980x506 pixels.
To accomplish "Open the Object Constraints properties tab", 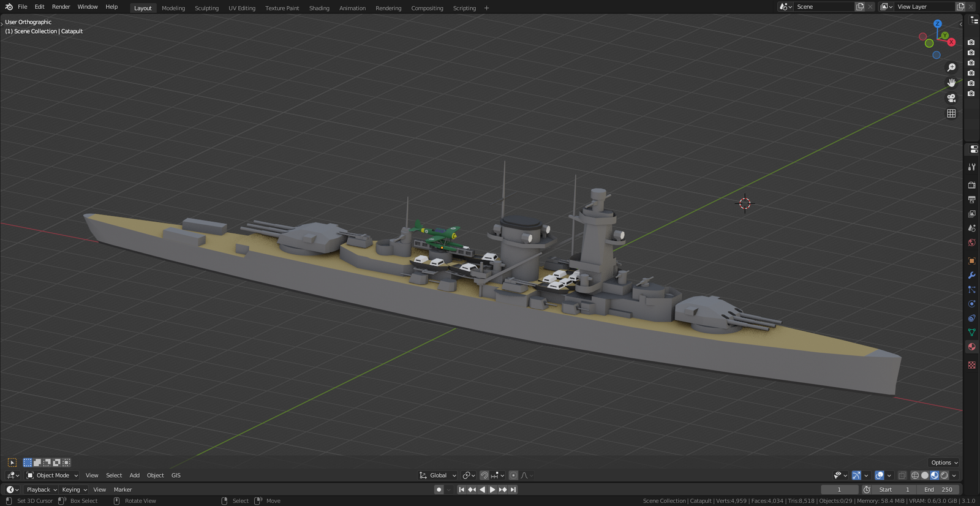I will pyautogui.click(x=971, y=319).
